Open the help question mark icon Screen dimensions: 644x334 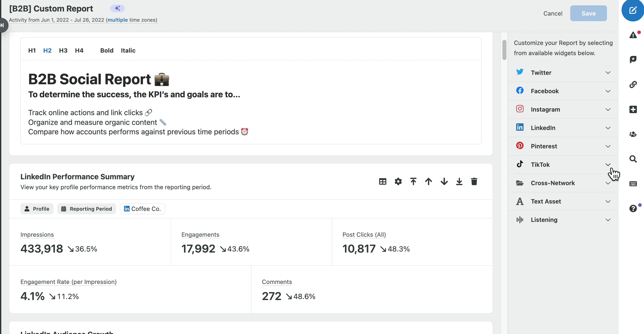click(633, 209)
